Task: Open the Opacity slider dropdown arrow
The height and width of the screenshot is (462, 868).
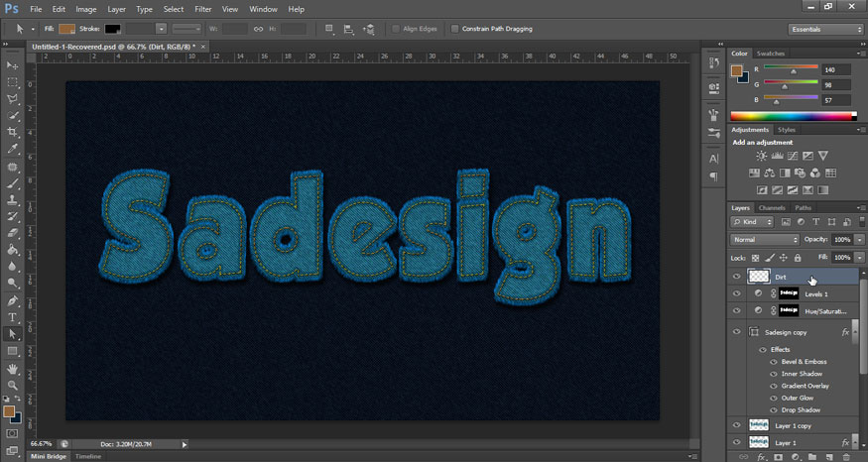Action: (860, 240)
